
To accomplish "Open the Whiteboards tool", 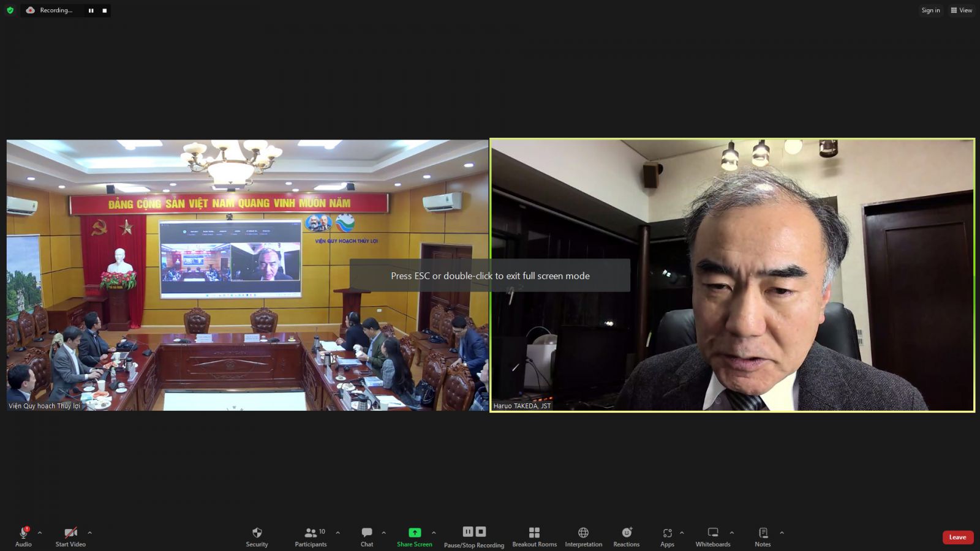I will click(x=712, y=536).
